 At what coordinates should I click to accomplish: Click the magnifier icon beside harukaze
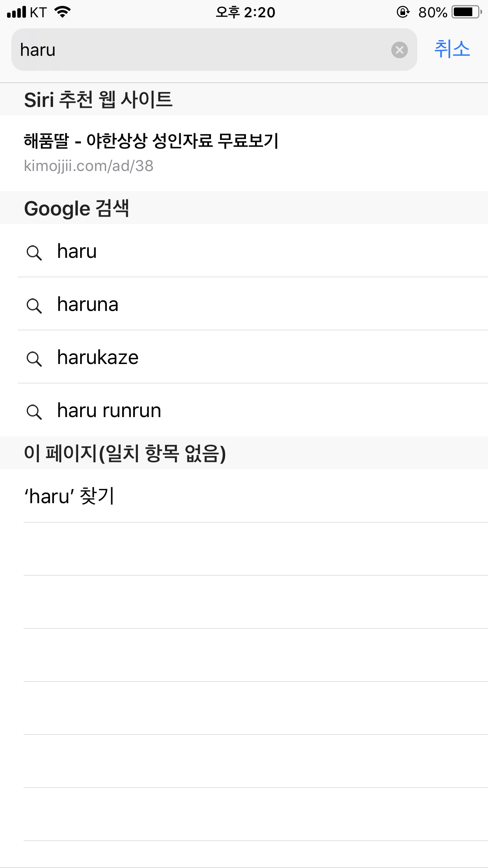pos(34,359)
